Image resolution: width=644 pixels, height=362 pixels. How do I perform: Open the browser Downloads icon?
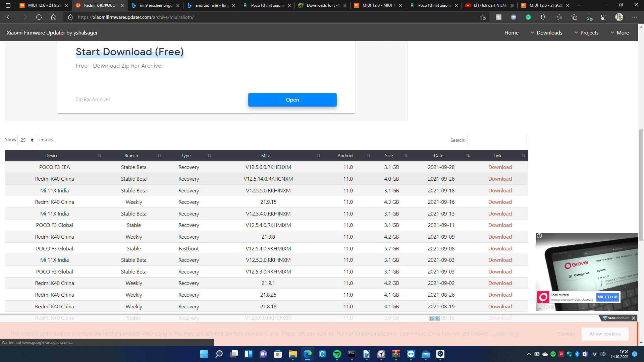589,17
